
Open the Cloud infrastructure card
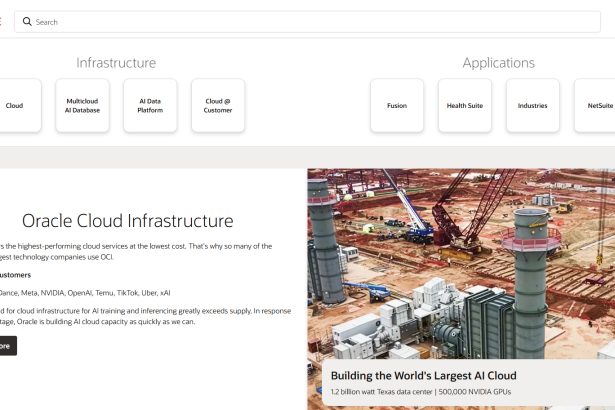click(x=20, y=105)
